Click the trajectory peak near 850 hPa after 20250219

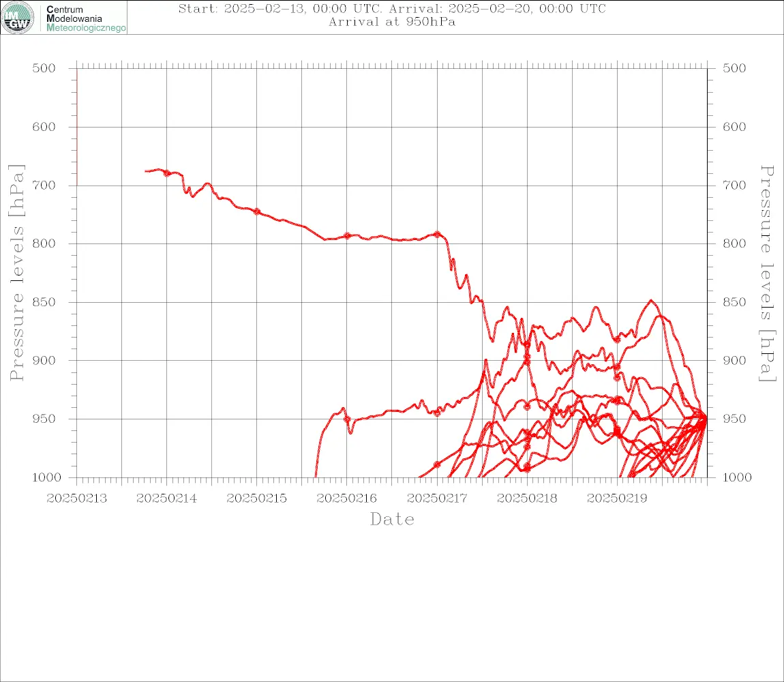651,300
